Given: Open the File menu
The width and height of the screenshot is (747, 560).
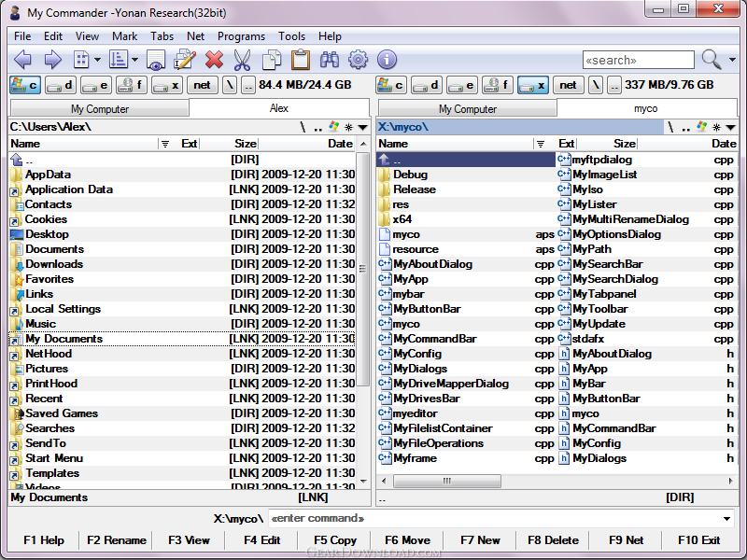Looking at the screenshot, I should 22,36.
